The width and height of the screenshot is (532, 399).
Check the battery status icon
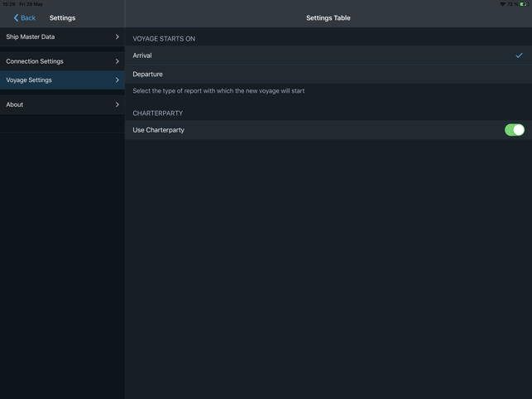[x=524, y=4]
